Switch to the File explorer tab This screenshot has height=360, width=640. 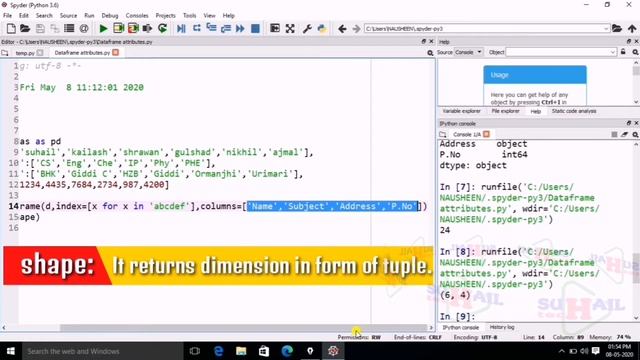point(505,111)
